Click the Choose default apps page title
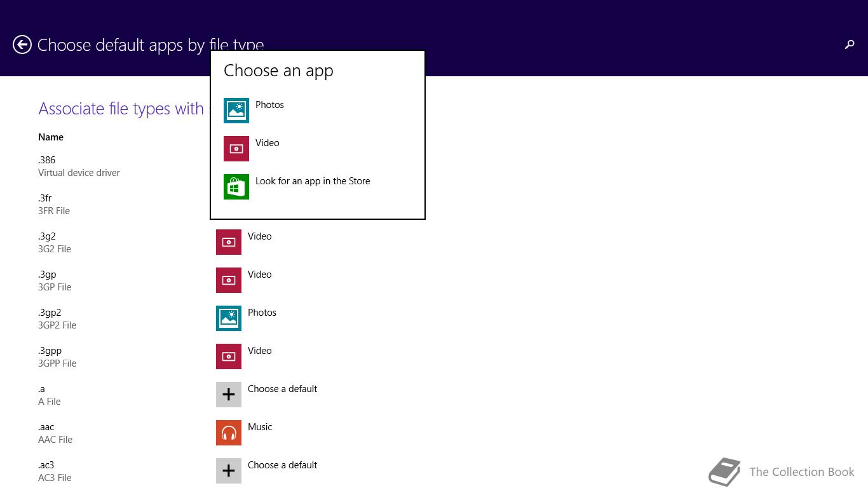 coord(151,45)
